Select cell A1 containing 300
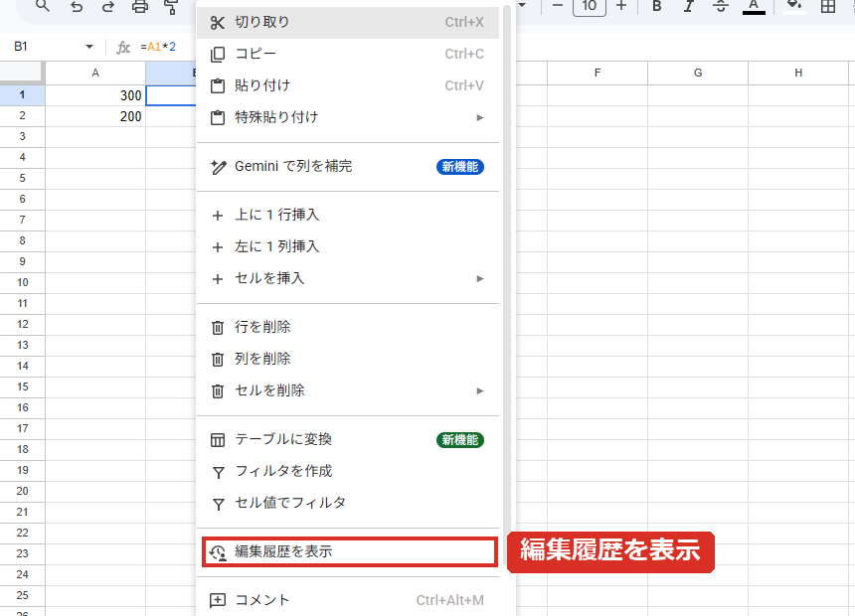The width and height of the screenshot is (855, 616). (95, 95)
